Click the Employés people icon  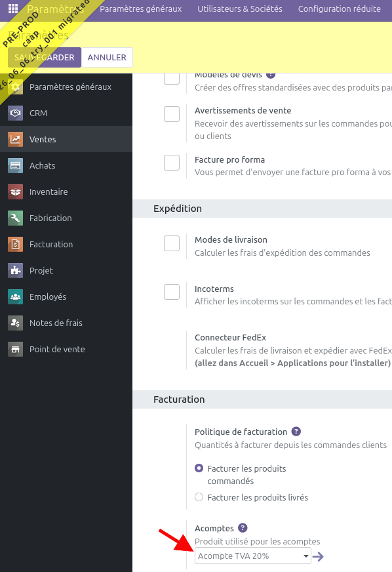15,297
